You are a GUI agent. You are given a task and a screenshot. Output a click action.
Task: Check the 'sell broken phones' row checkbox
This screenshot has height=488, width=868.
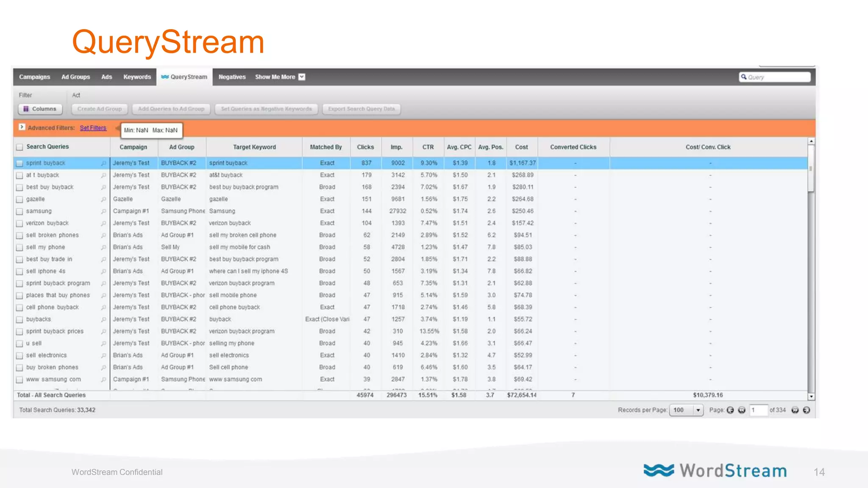click(x=19, y=235)
